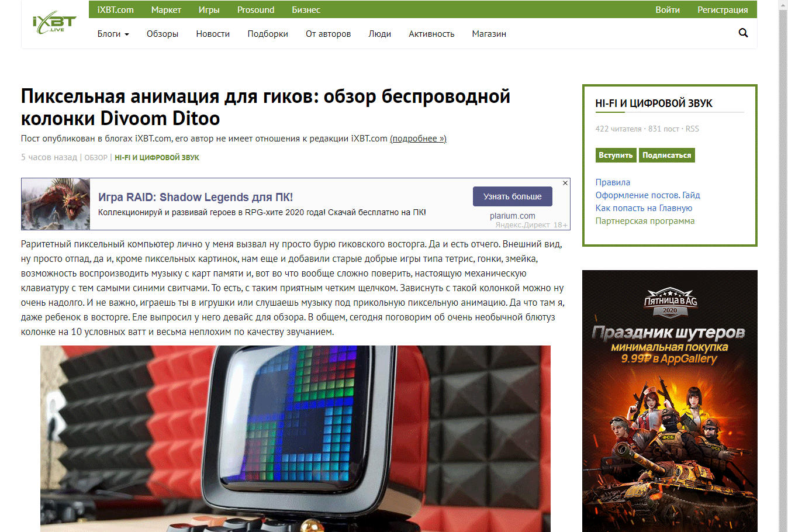Open the RSS feed link
The width and height of the screenshot is (788, 532).
[692, 129]
